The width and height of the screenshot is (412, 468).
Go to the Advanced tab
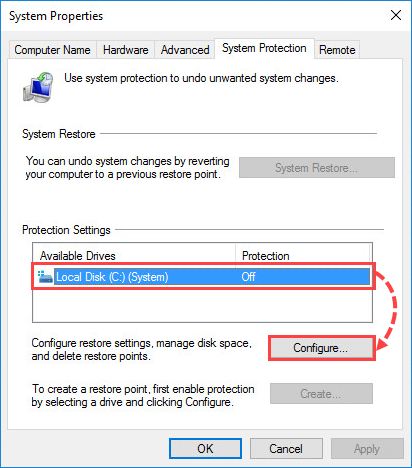click(x=185, y=50)
